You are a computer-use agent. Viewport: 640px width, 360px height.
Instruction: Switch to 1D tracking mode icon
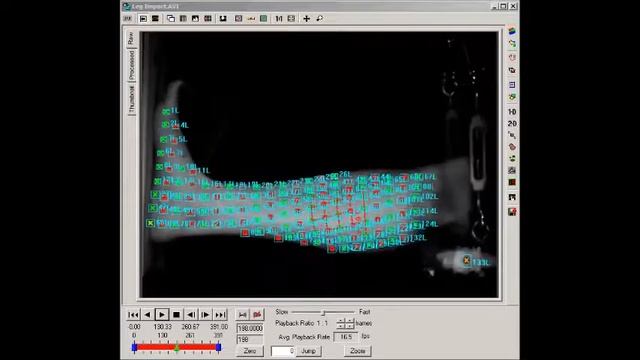[x=512, y=111]
